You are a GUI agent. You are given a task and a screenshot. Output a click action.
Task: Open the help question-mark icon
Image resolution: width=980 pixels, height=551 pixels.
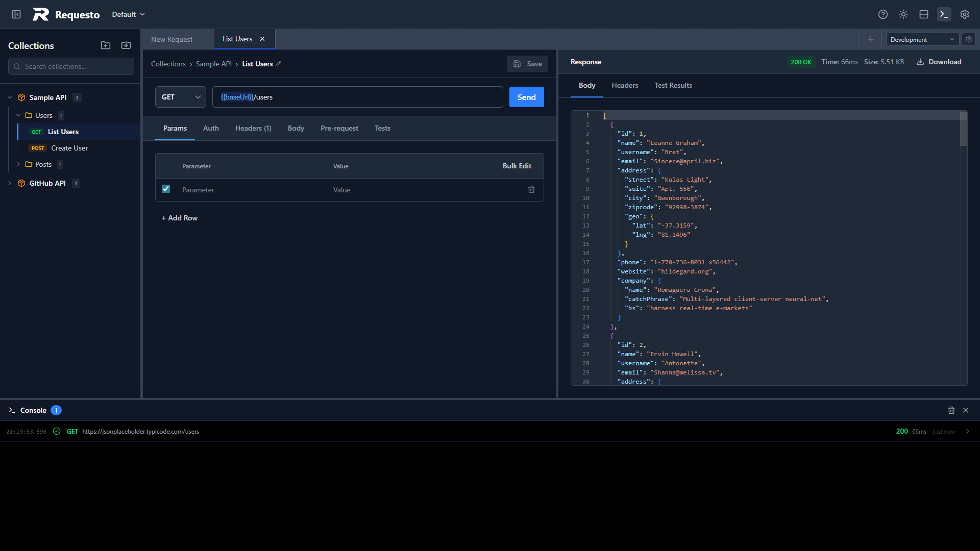[x=883, y=14]
